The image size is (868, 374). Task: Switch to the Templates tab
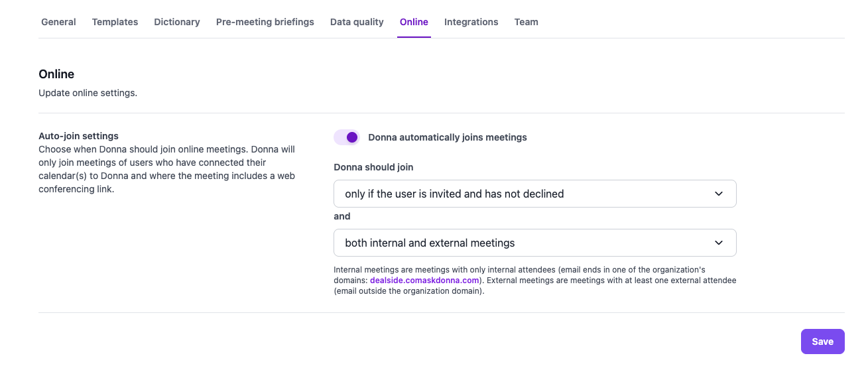coord(115,22)
